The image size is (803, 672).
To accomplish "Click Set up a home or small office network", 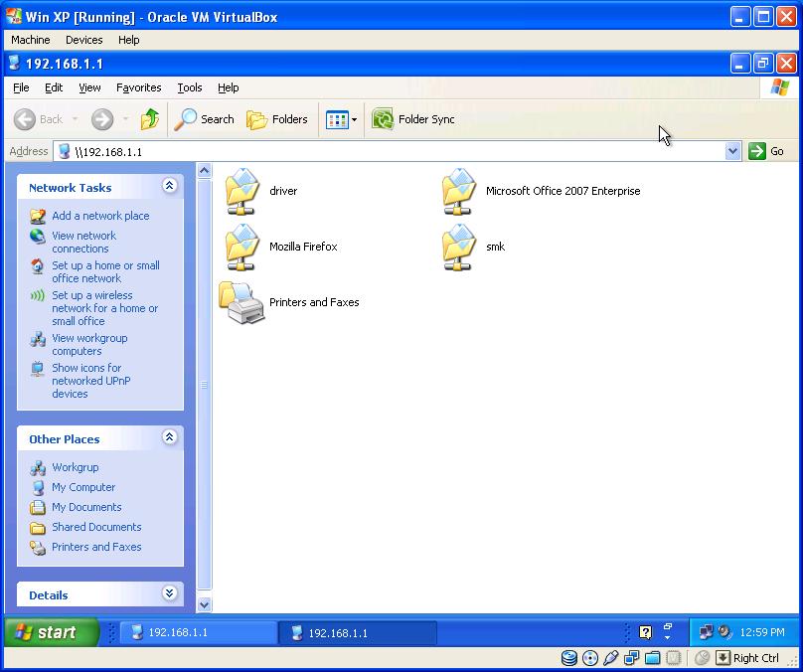I will pyautogui.click(x=105, y=272).
